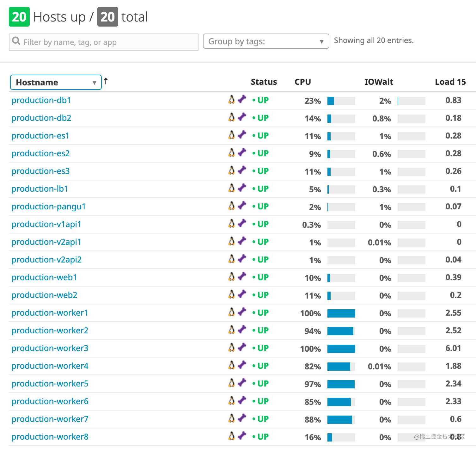The width and height of the screenshot is (476, 451).
Task: Open host production-v1api1
Action: (46, 224)
